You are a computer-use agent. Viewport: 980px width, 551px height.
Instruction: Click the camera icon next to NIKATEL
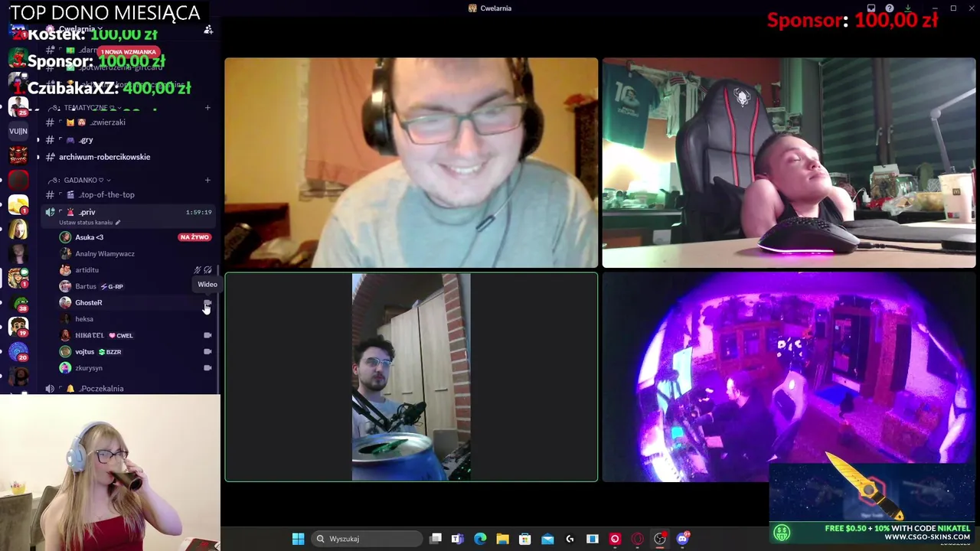pos(207,335)
